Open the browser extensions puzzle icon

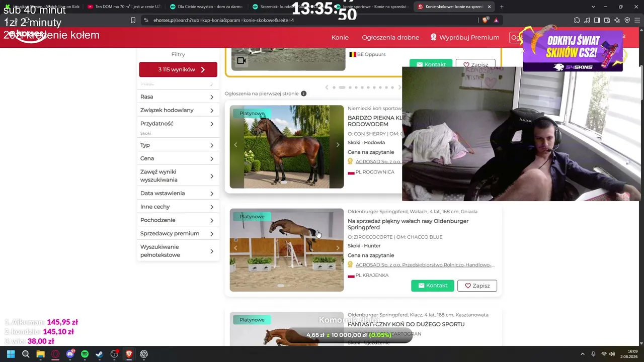point(577,20)
